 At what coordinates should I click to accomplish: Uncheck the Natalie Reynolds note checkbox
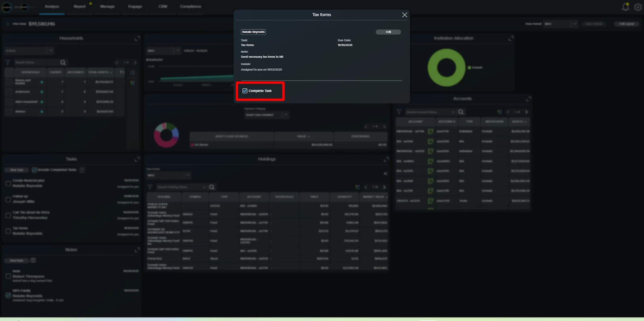pyautogui.click(x=8, y=295)
